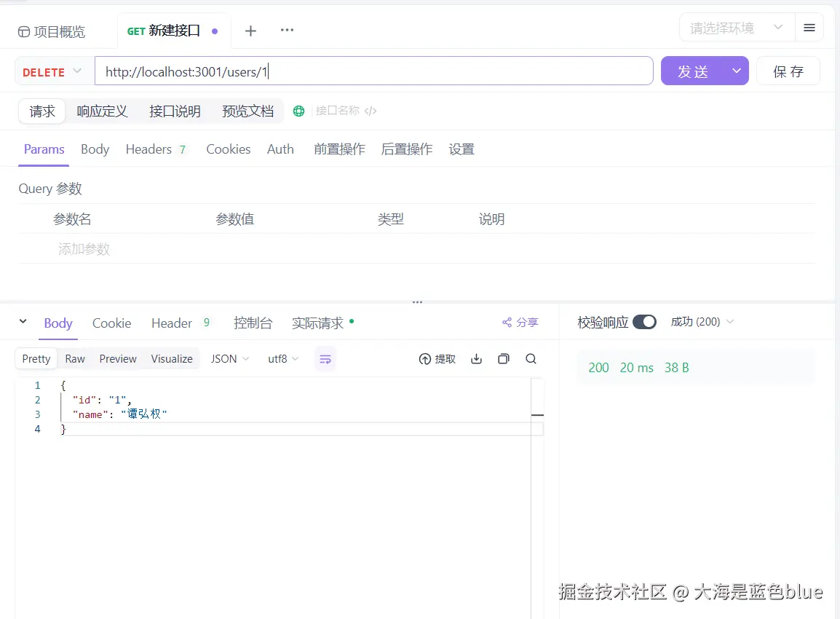The image size is (840, 619).
Task: Search the response with magnifier icon
Action: pos(531,359)
